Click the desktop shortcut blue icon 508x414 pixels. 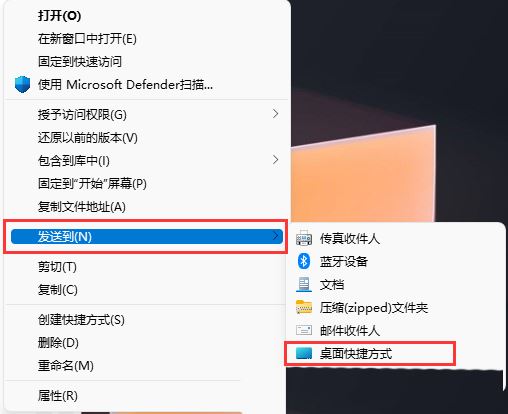coord(304,353)
